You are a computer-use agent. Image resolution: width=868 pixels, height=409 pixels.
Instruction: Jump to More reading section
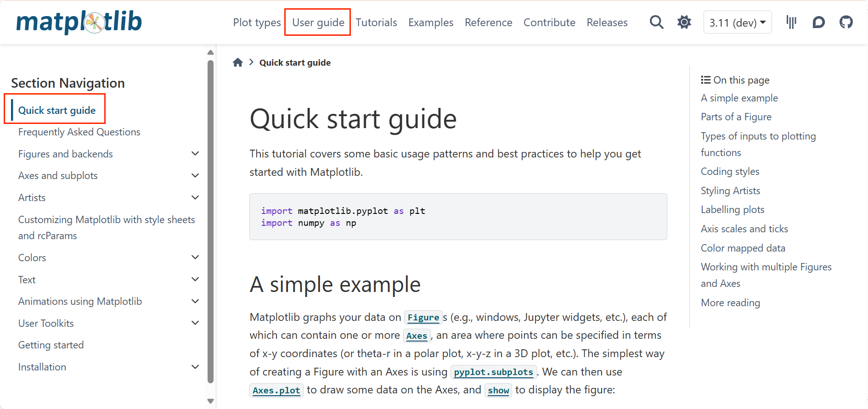(730, 303)
